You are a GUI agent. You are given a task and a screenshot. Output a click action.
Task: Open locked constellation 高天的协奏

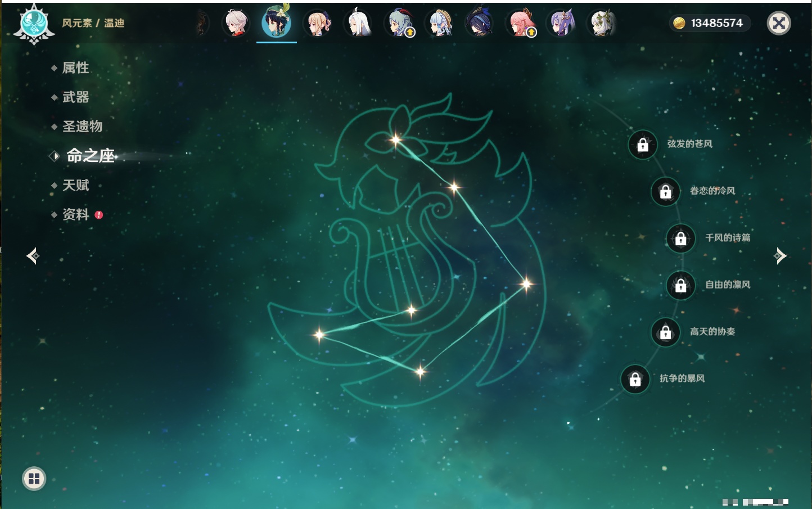click(x=666, y=332)
